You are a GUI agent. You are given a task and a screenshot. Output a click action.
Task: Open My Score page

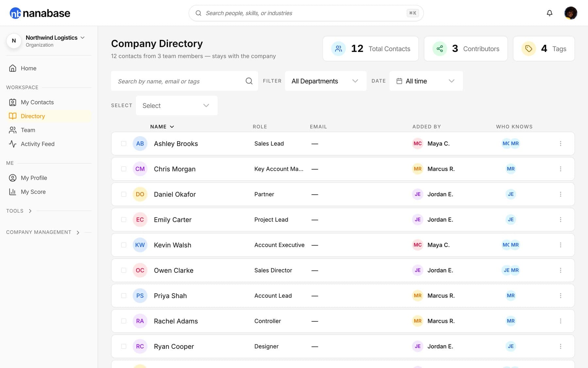click(49, 192)
